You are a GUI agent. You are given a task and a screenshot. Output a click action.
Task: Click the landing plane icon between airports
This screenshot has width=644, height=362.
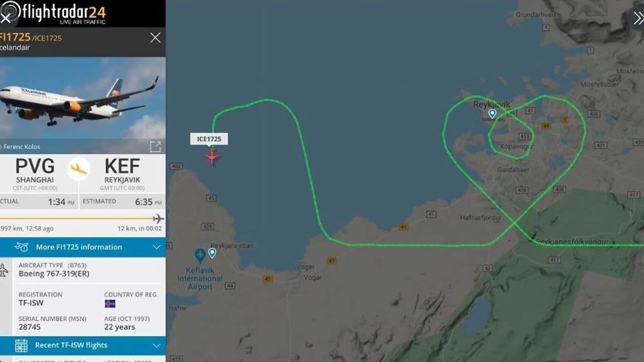79,169
